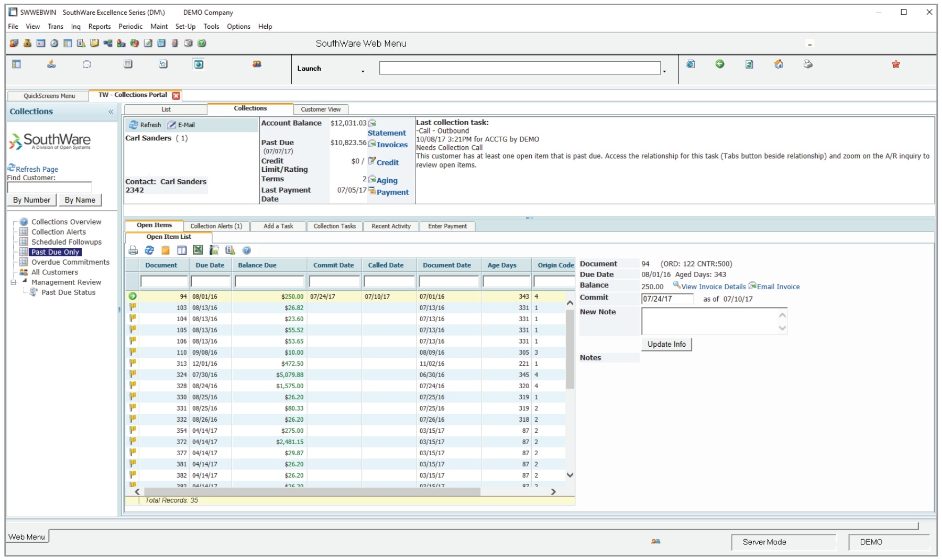Click the Update Info button

666,344
